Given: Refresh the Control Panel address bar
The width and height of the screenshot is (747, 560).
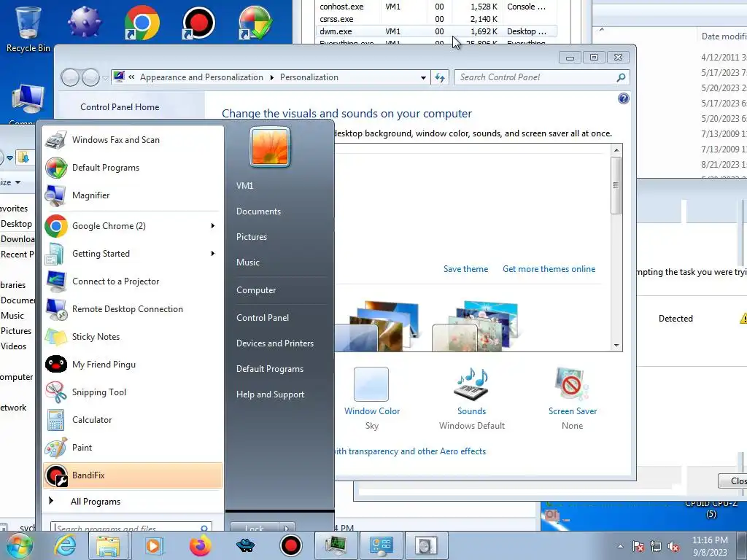Looking at the screenshot, I should point(439,77).
